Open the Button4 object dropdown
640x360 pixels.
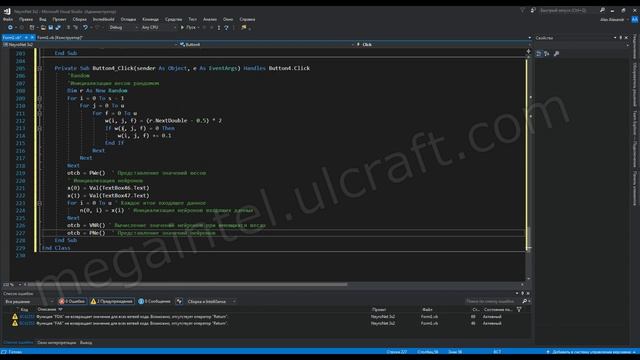pyautogui.click(x=265, y=44)
